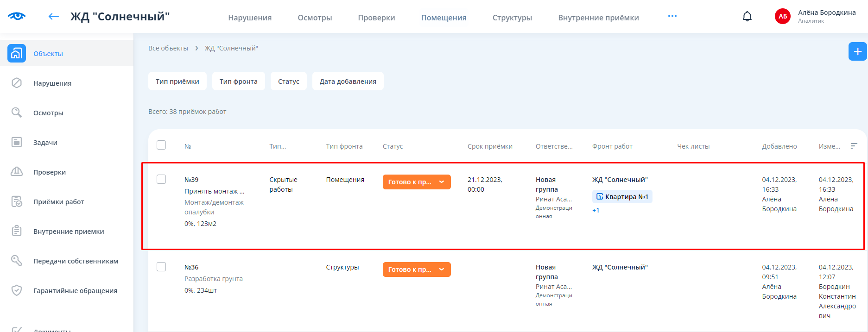Click the Квартира №1 chip

(x=622, y=197)
